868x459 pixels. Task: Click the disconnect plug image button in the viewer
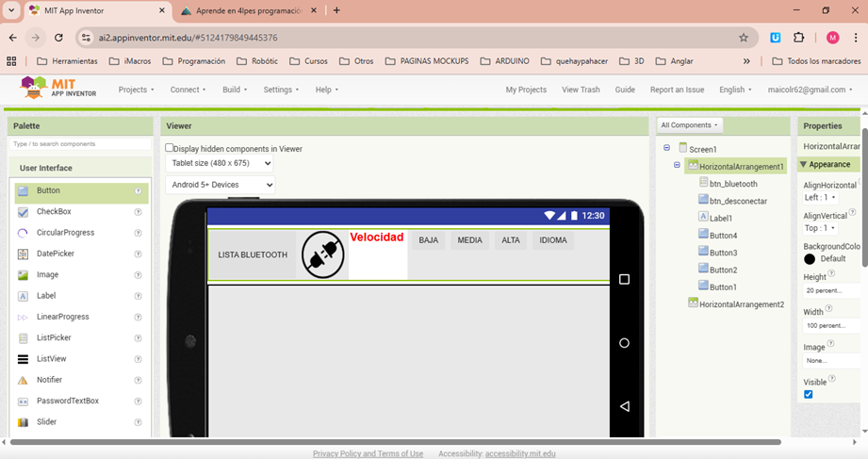click(x=322, y=254)
